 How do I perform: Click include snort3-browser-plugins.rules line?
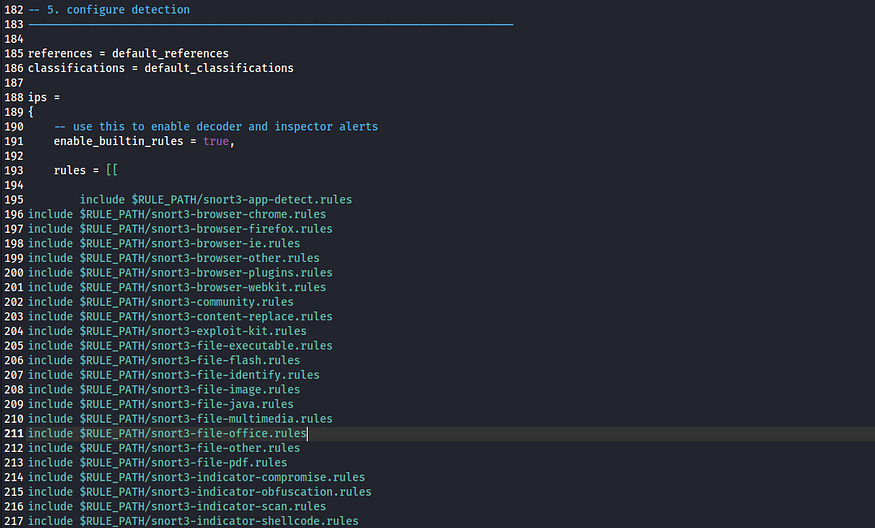pyautogui.click(x=180, y=272)
